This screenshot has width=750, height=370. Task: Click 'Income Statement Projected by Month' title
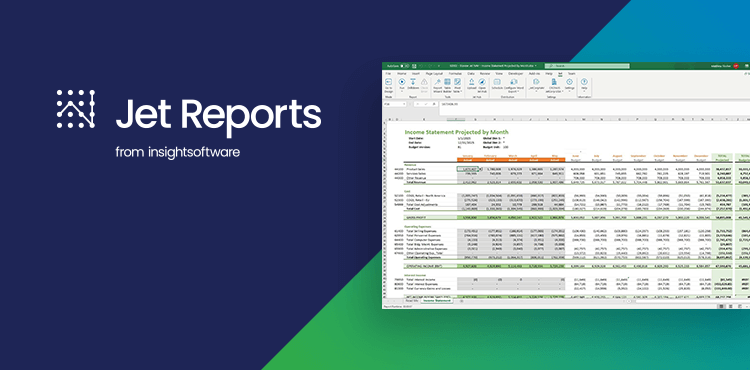pos(456,131)
